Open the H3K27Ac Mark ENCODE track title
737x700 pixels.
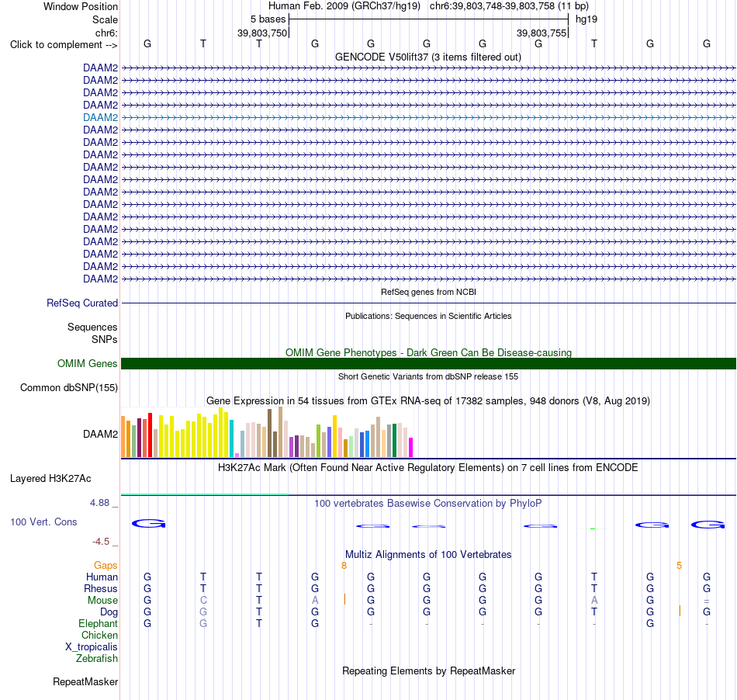point(428,468)
